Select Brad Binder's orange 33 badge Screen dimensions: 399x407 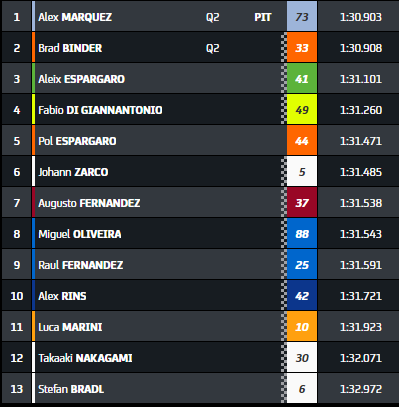302,47
